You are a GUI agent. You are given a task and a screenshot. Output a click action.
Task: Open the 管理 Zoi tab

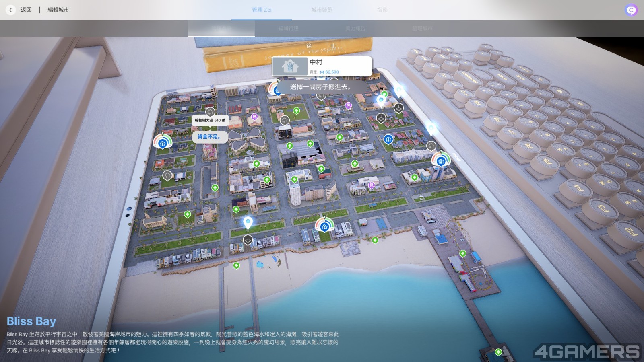[262, 10]
